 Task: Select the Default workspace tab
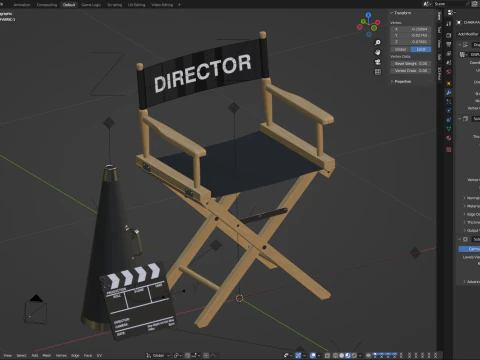[69, 5]
